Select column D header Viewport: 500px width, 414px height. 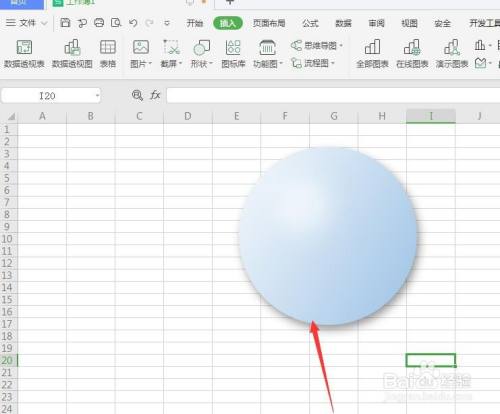188,116
